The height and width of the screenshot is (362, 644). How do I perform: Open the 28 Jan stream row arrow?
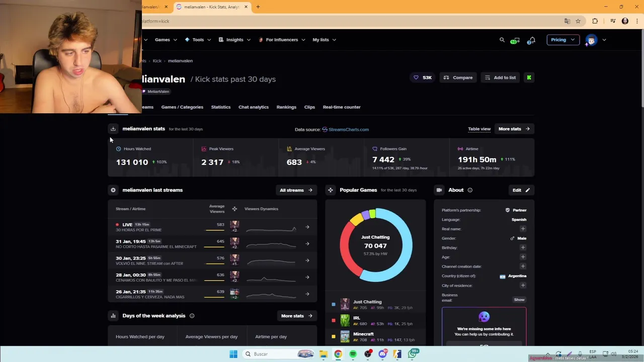(307, 277)
